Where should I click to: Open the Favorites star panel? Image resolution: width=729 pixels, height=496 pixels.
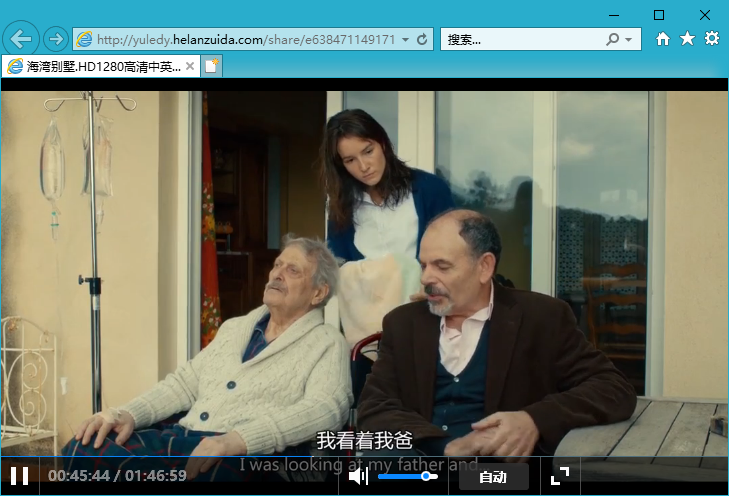687,39
